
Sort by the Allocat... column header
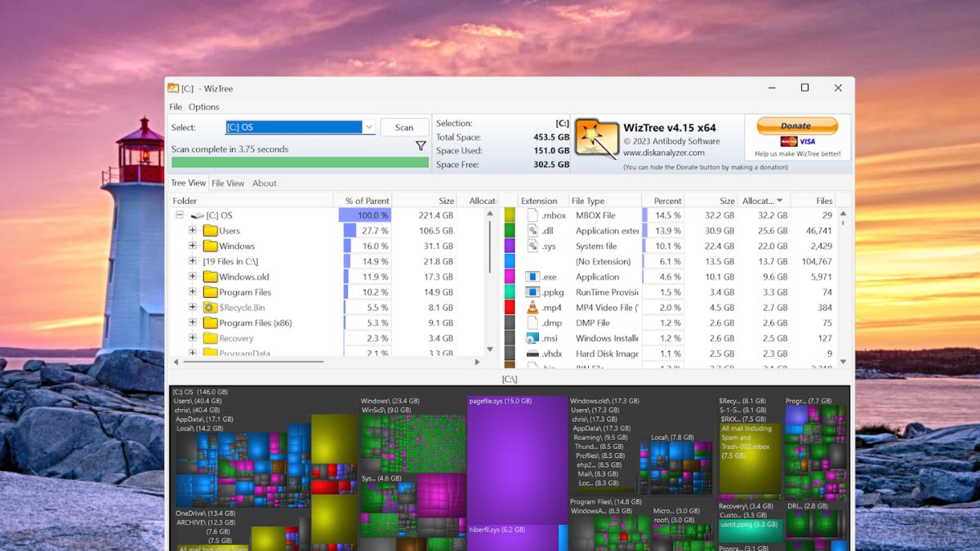(x=763, y=201)
